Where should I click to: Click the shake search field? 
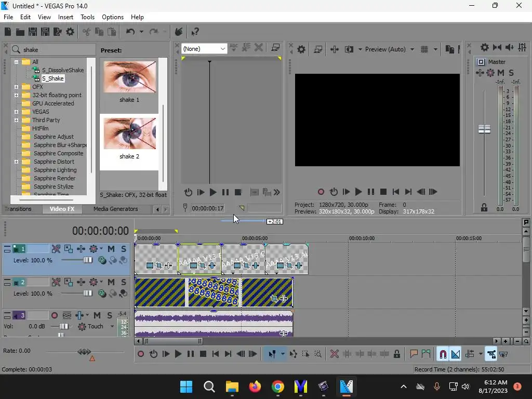(x=53, y=50)
